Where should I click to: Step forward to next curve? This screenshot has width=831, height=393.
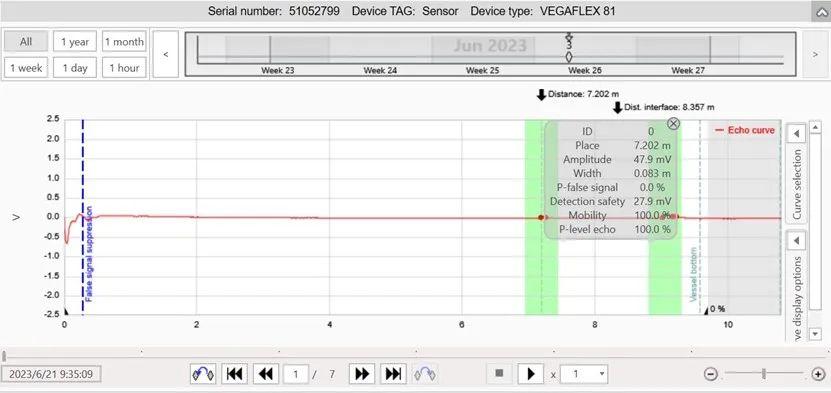coord(362,374)
